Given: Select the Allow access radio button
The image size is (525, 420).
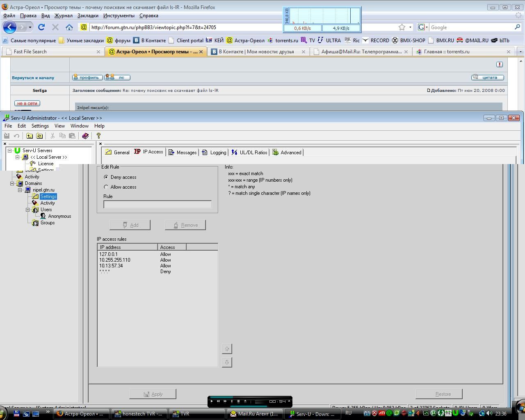Looking at the screenshot, I should click(106, 187).
